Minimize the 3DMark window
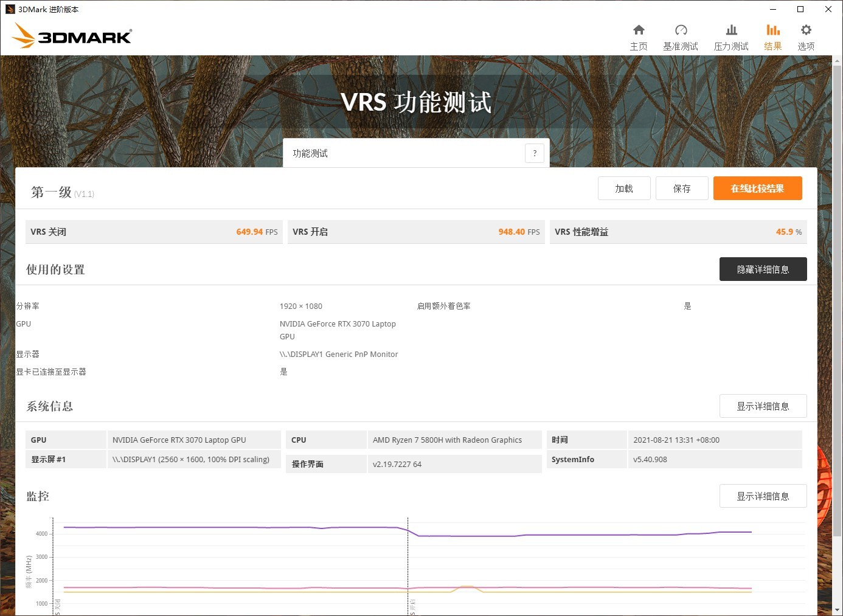843x616 pixels. pyautogui.click(x=773, y=9)
